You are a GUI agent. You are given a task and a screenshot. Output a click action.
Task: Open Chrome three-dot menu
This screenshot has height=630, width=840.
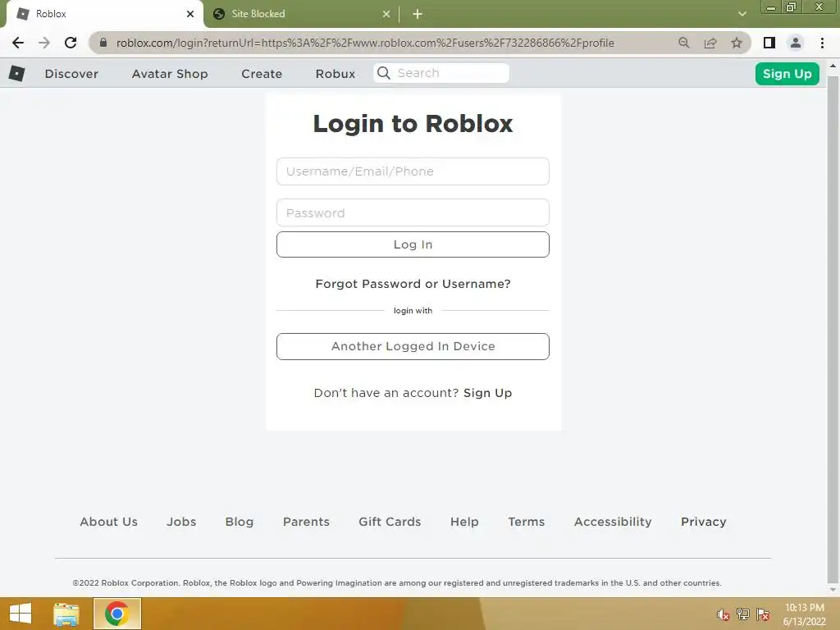822,43
